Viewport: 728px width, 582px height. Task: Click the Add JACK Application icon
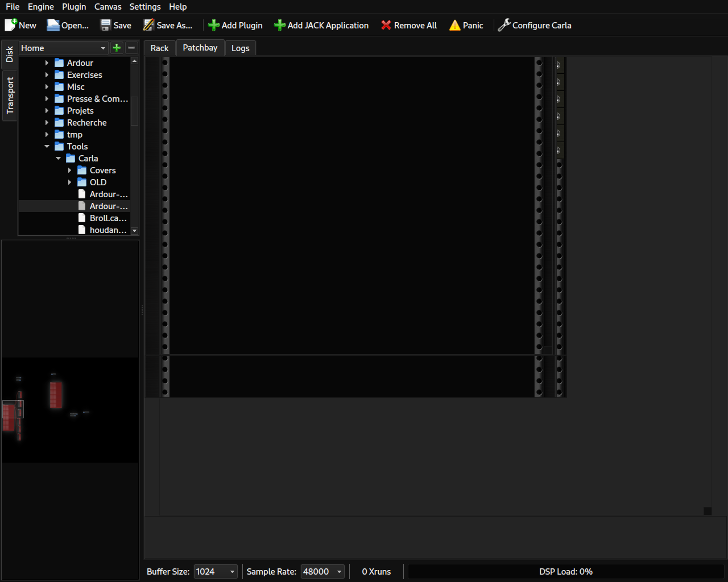[279, 25]
